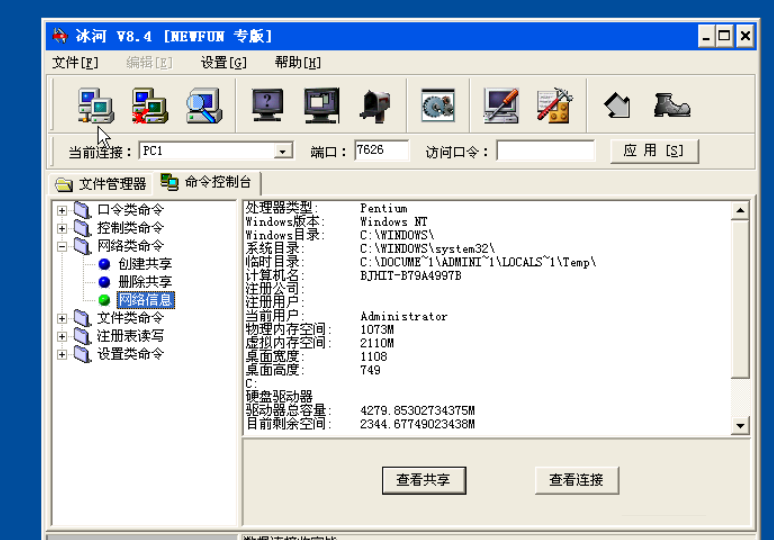Switch to the 命令控制台 tab
774x540 pixels.
point(207,182)
